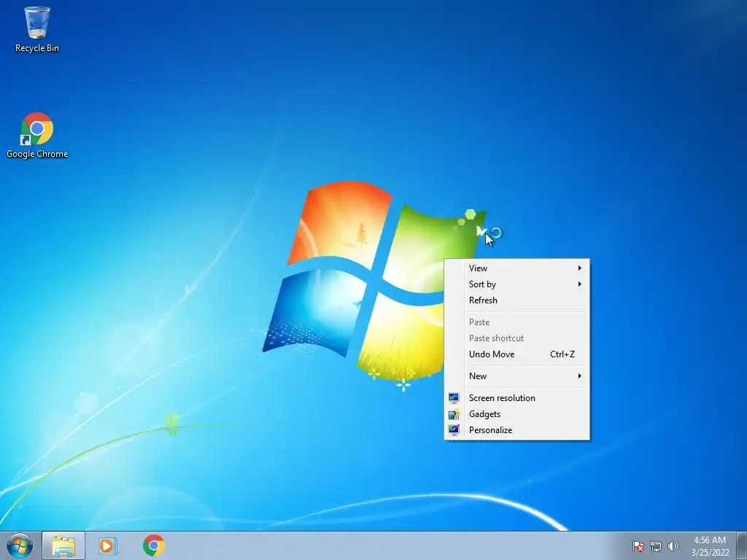
Task: Expand the View submenu arrow
Action: (x=579, y=268)
